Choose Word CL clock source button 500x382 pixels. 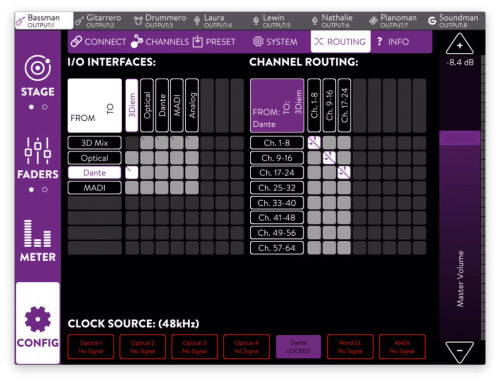[350, 347]
